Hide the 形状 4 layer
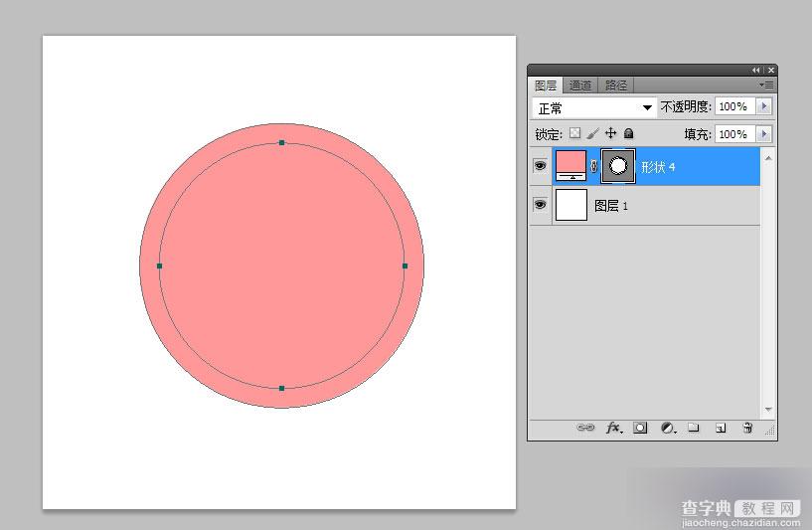 click(540, 166)
